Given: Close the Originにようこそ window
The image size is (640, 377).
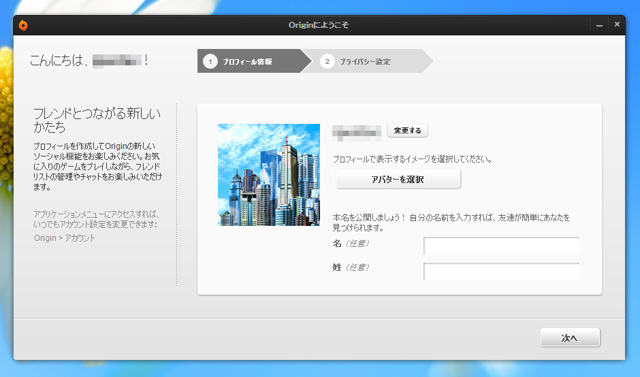Looking at the screenshot, I should click(617, 24).
